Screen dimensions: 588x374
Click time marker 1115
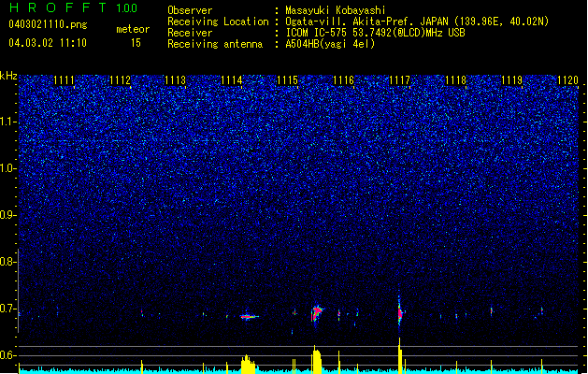point(287,80)
